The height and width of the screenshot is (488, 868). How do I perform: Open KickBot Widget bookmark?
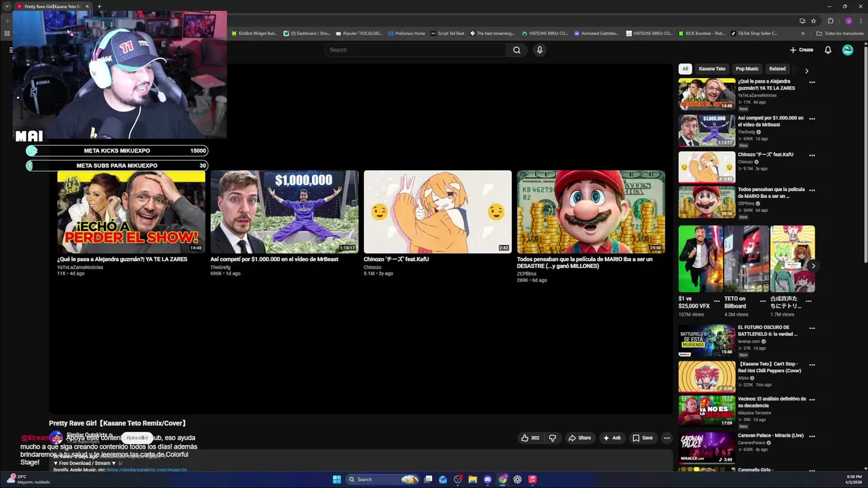pyautogui.click(x=254, y=33)
